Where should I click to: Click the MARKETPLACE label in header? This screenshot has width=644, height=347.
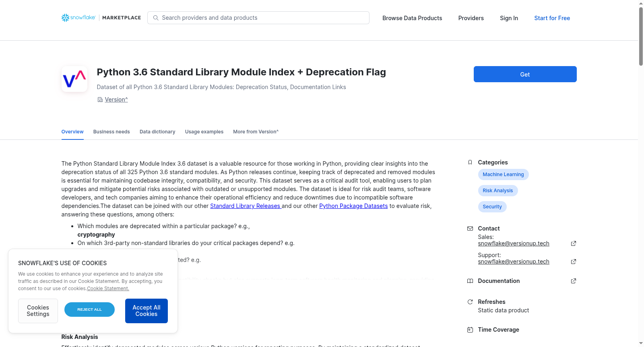point(122,18)
